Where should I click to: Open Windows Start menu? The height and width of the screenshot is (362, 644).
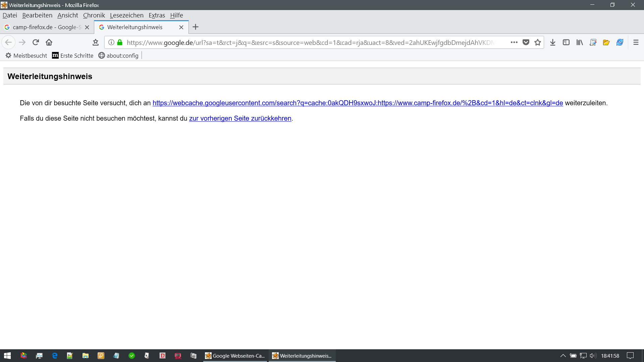point(7,356)
